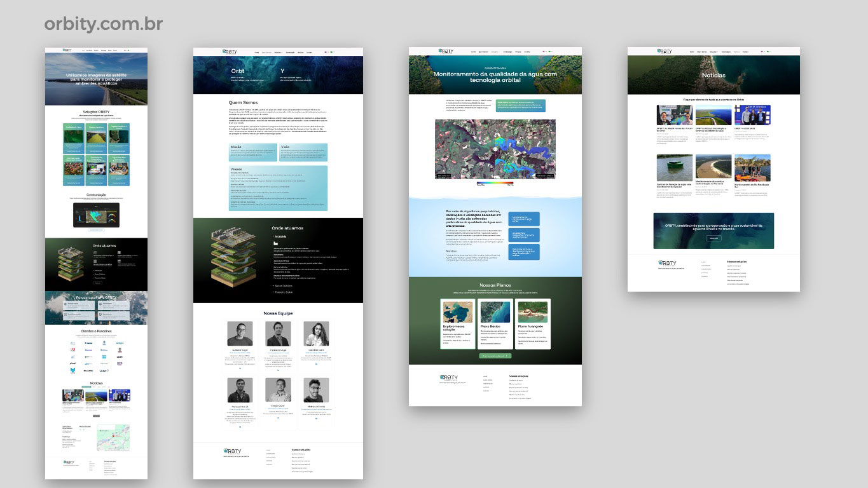Click the Nossos Planos heading
868x488 pixels.
click(495, 285)
